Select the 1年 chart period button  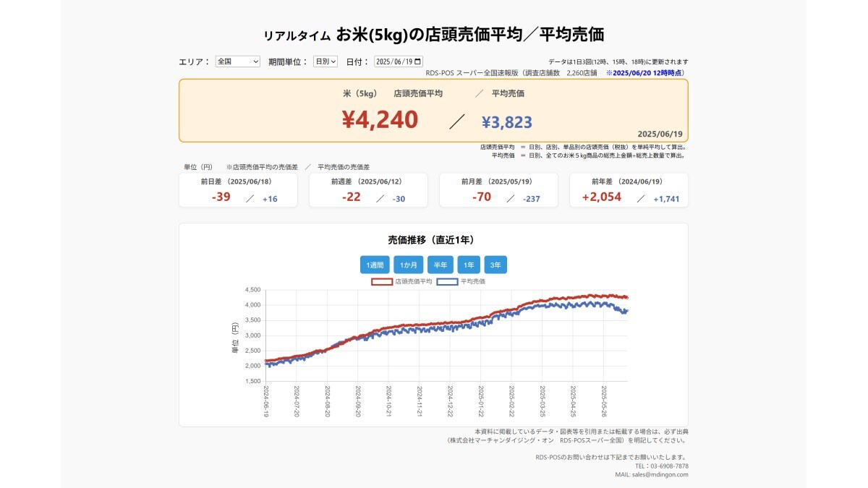(x=469, y=265)
